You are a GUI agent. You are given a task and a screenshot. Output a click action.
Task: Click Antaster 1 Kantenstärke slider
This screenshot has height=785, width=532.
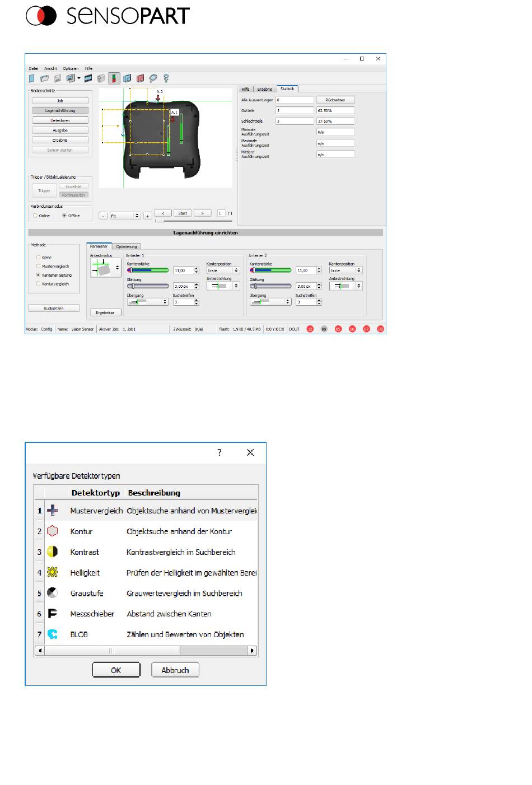tap(148, 270)
